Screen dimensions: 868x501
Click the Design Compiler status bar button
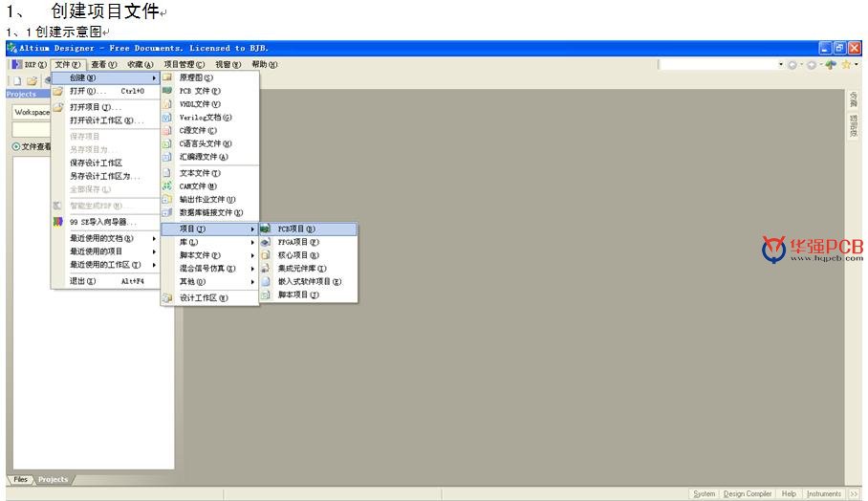pyautogui.click(x=748, y=493)
